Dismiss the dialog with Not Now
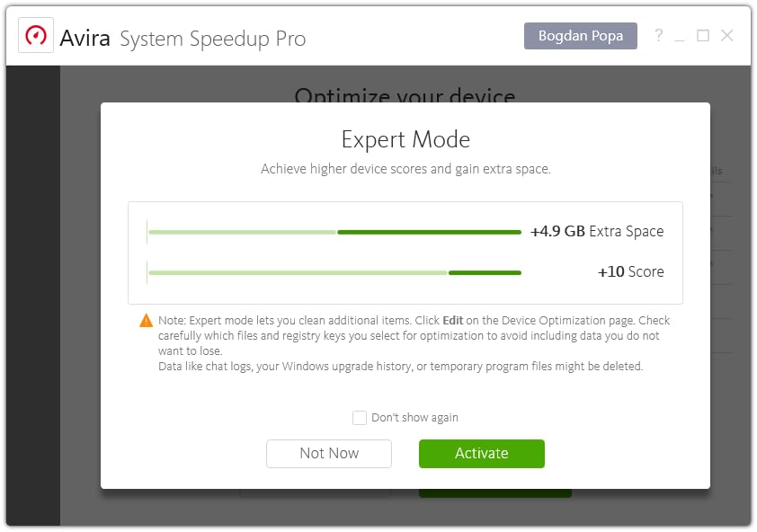The image size is (757, 532). [329, 454]
